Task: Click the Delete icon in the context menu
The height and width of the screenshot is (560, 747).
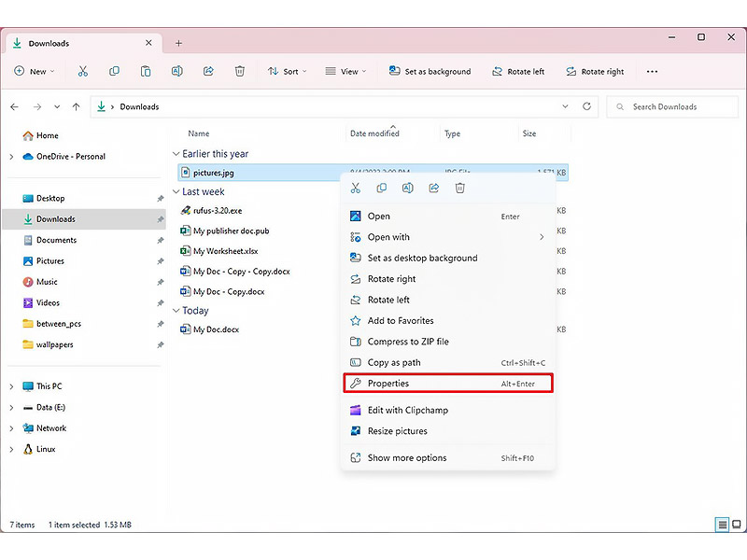Action: (459, 189)
